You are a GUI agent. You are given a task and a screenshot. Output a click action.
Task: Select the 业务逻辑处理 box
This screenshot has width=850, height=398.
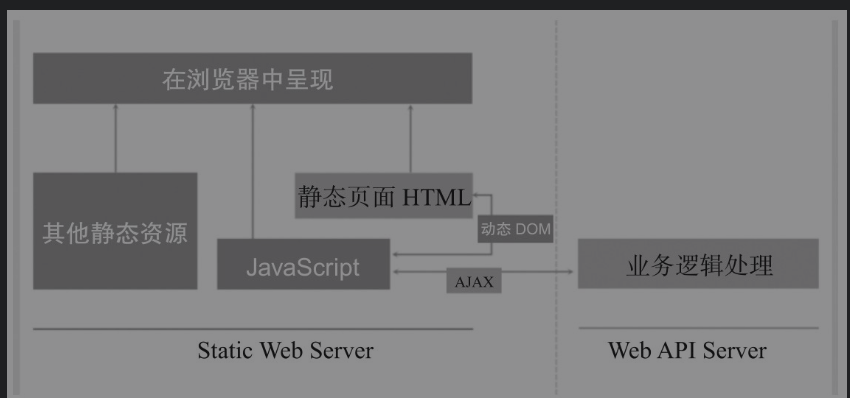tap(698, 264)
